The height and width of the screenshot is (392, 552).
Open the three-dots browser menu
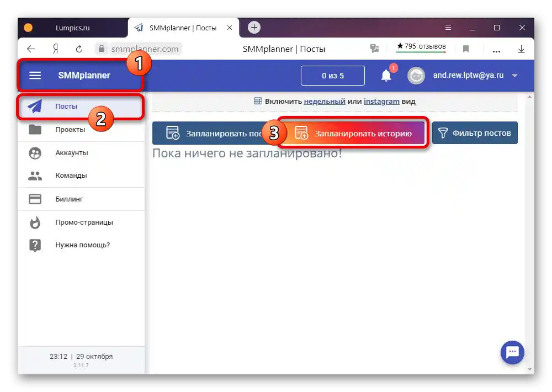coord(496,51)
